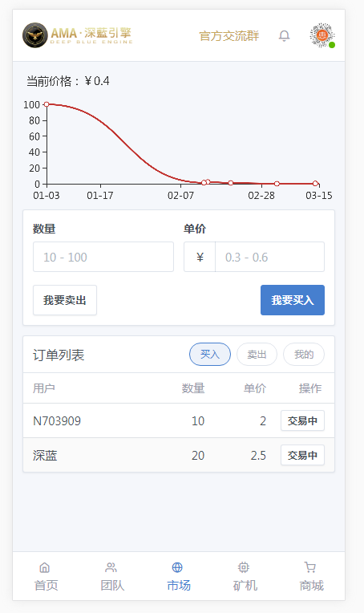Select the 01-03 starting chart point
The image size is (364, 613).
point(47,104)
